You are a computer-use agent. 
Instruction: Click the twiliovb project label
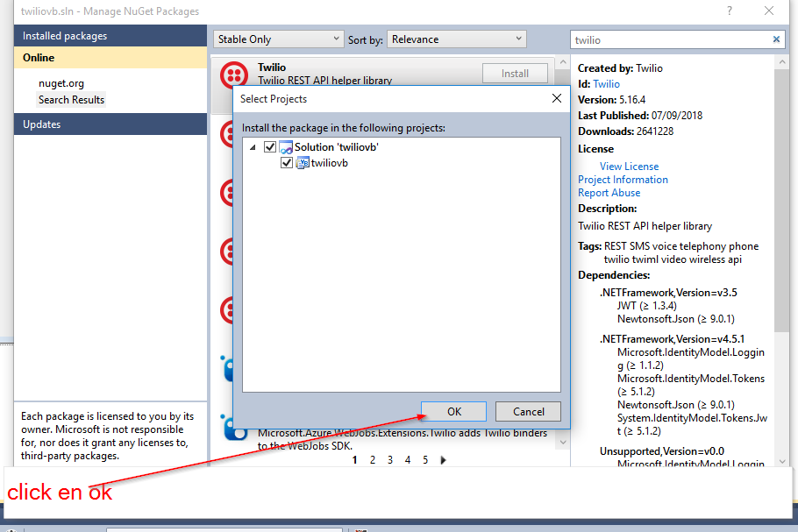click(329, 163)
